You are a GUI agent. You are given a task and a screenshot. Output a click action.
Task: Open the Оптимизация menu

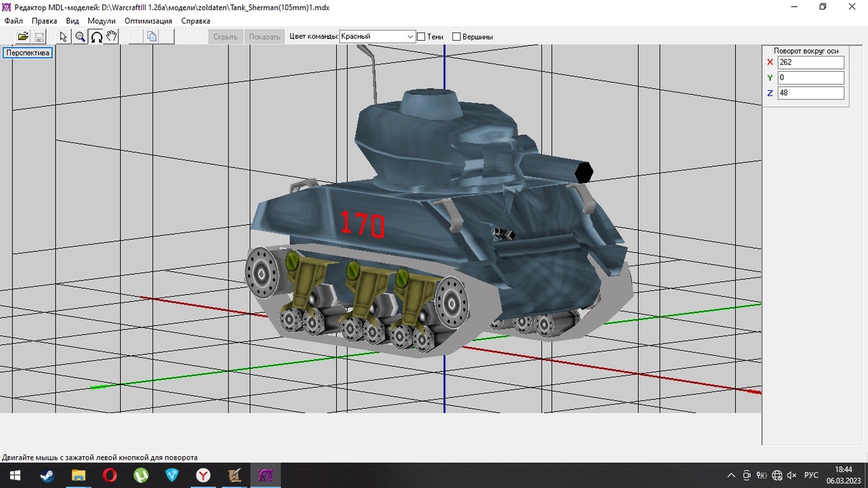click(149, 21)
